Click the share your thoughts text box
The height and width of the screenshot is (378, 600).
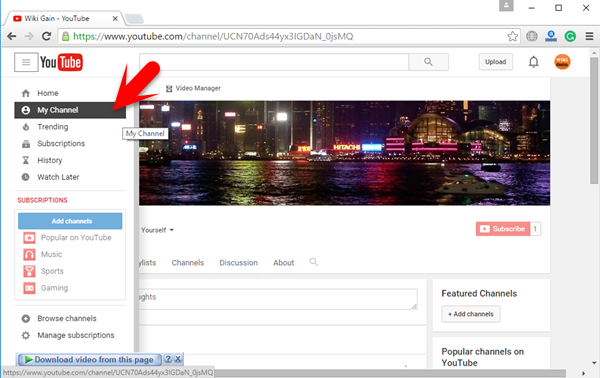[278, 299]
